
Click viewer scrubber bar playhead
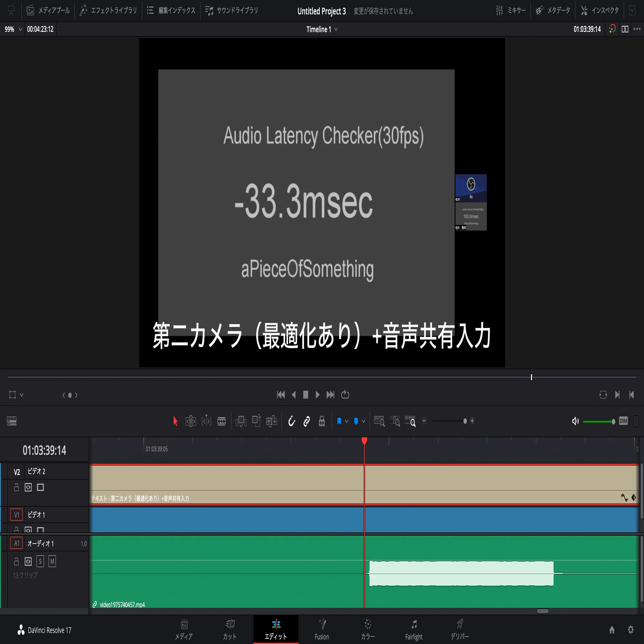point(531,377)
